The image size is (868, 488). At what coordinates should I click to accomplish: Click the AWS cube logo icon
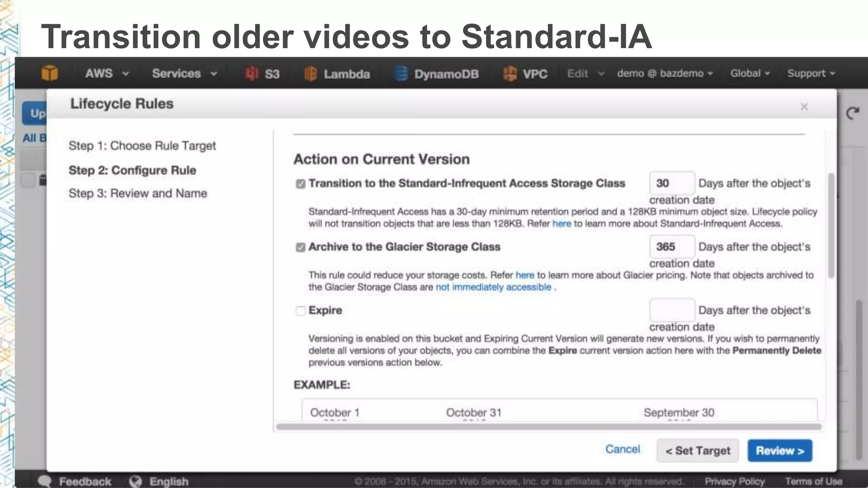click(50, 73)
